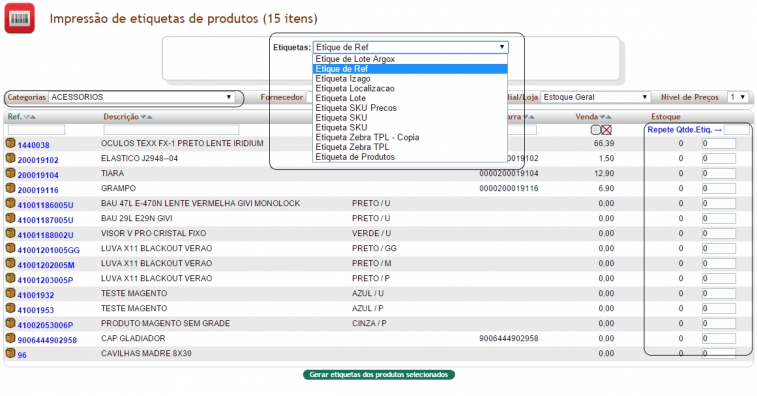Click the box icon beside ref 41002053006P

point(11,323)
